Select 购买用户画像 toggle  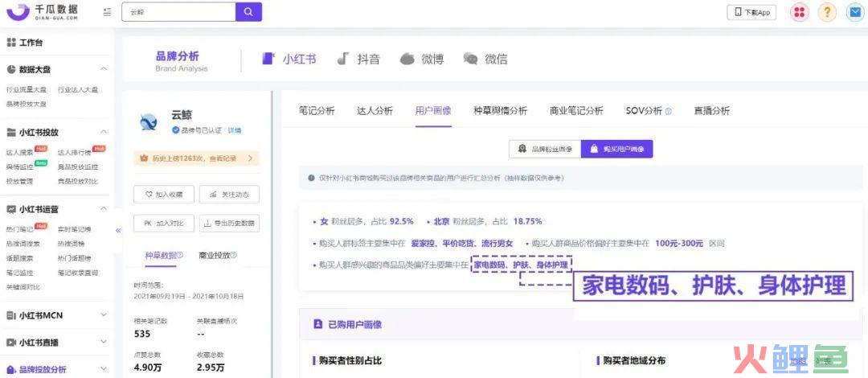[x=616, y=149]
